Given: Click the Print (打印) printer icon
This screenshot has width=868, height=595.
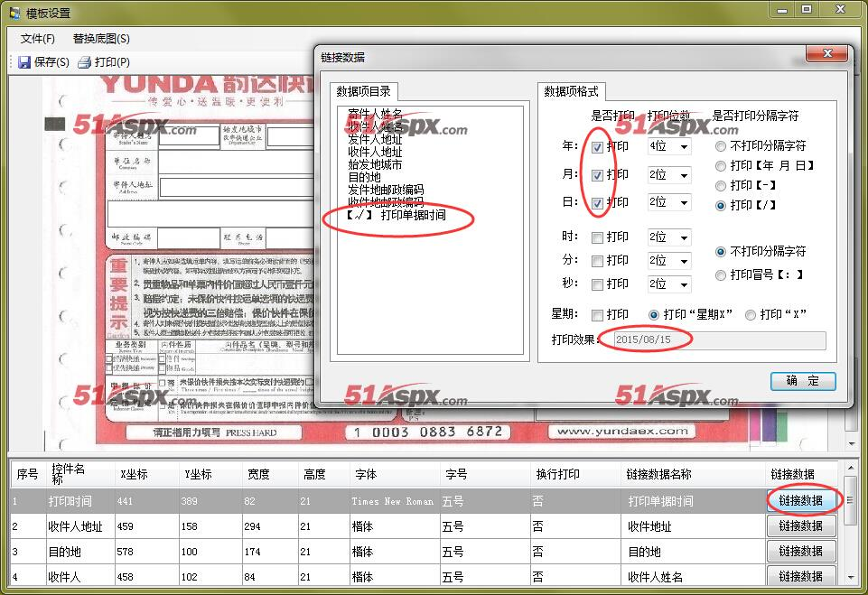Looking at the screenshot, I should pos(84,62).
